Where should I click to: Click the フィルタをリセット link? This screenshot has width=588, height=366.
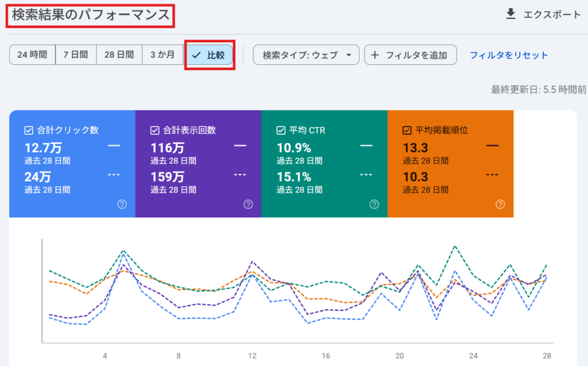509,55
